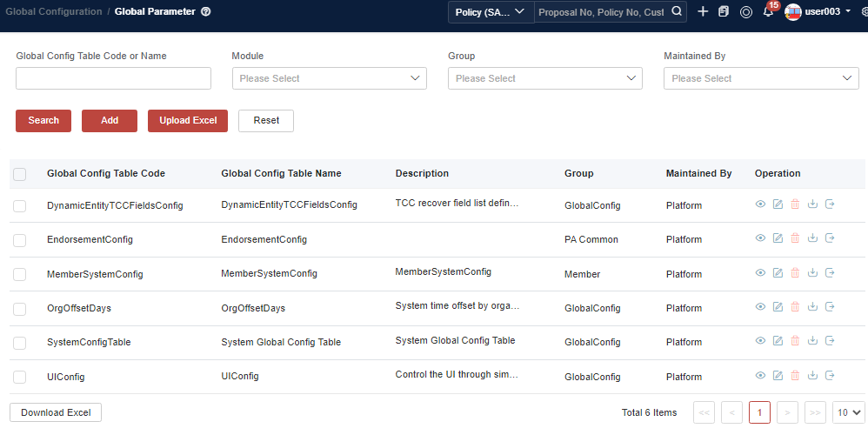
Task: Open the Maintained By dropdown
Action: pyautogui.click(x=761, y=78)
